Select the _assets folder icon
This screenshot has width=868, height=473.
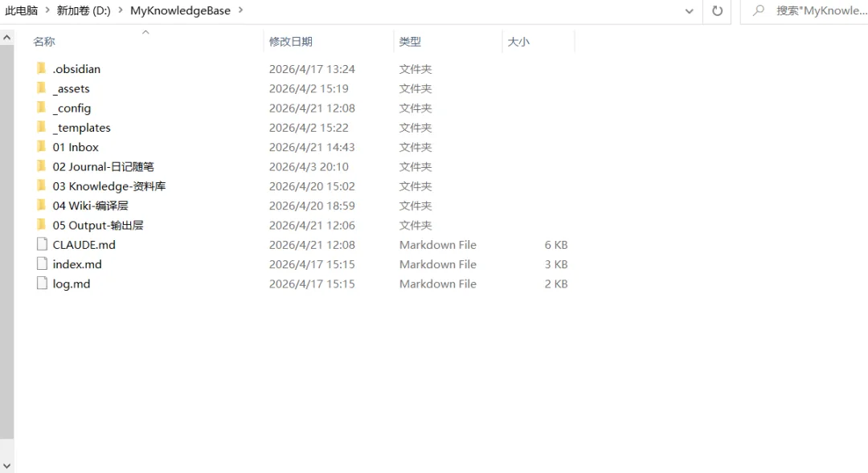(42, 88)
